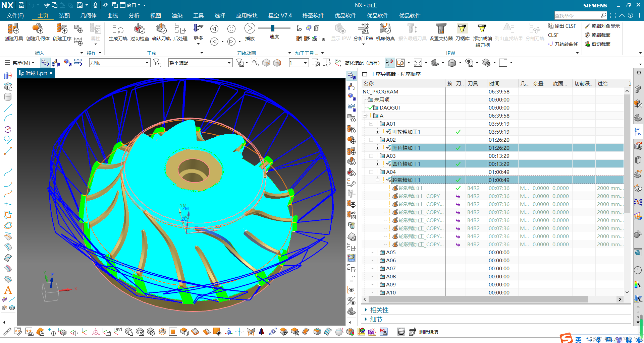Open the 窗口 window switch dropdown
Image resolution: width=644 pixels, height=343 pixels.
pos(130,5)
